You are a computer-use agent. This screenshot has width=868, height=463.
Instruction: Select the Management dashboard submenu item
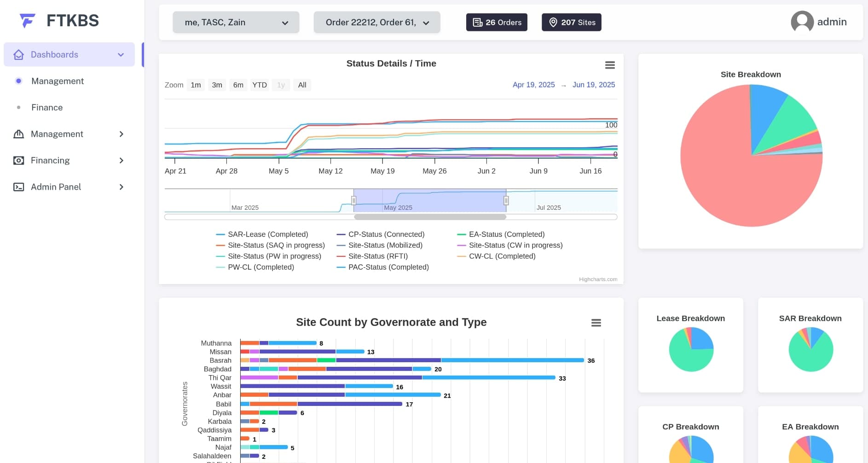(x=58, y=81)
